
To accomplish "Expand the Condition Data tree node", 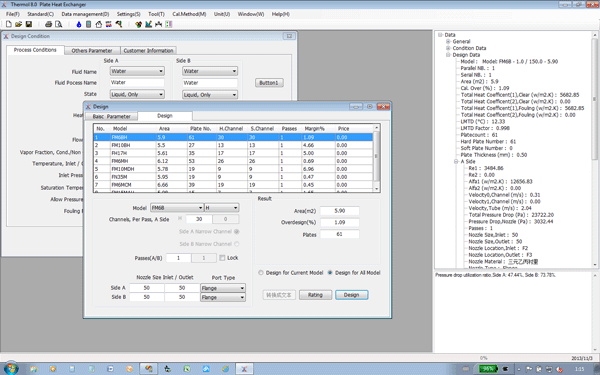I will [x=448, y=48].
